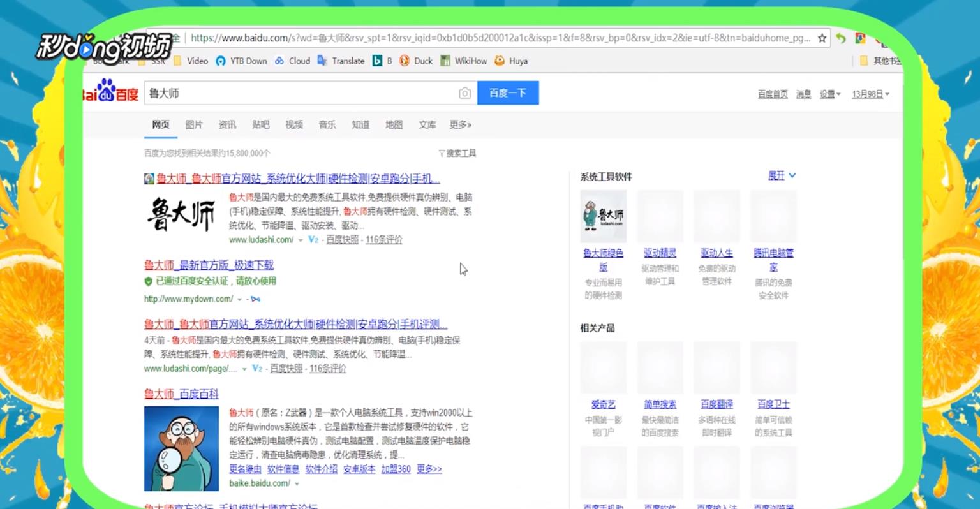Open the Huya bookmark
The width and height of the screenshot is (980, 509).
click(511, 61)
